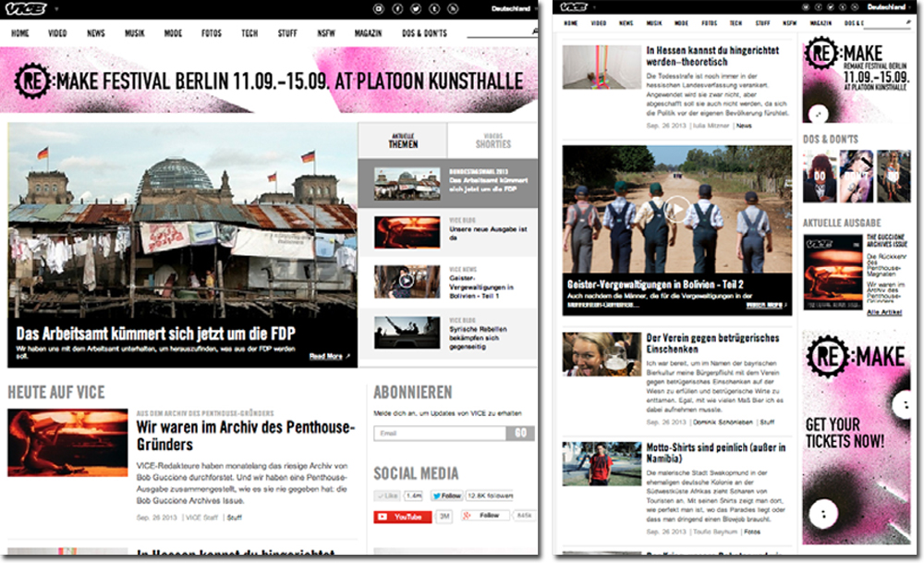
Task: Click Fotos tag under Motto-Shirts article
Action: (x=752, y=532)
